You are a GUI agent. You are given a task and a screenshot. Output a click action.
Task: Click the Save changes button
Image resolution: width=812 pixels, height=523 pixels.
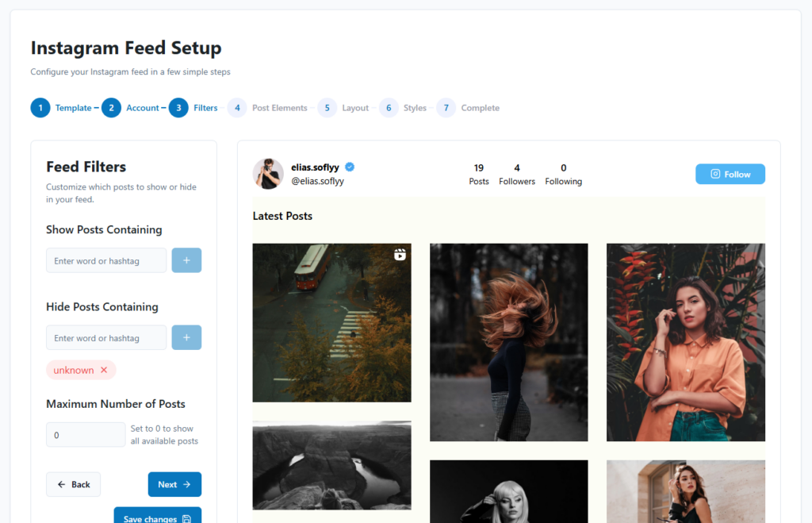click(x=156, y=516)
